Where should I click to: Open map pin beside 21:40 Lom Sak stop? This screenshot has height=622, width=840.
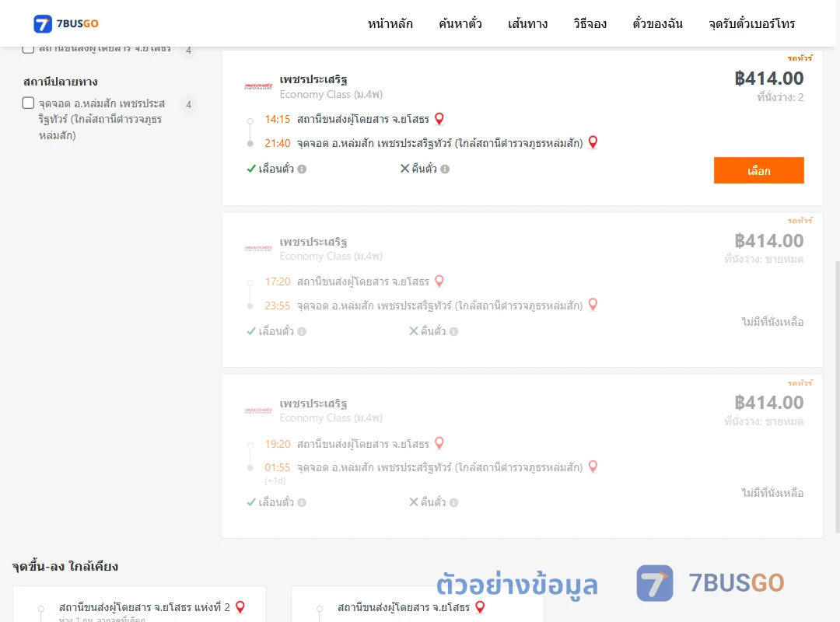click(593, 142)
